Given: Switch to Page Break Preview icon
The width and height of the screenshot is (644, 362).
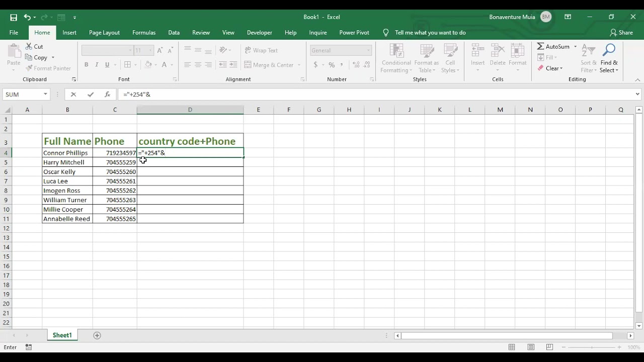Looking at the screenshot, I should 549,347.
